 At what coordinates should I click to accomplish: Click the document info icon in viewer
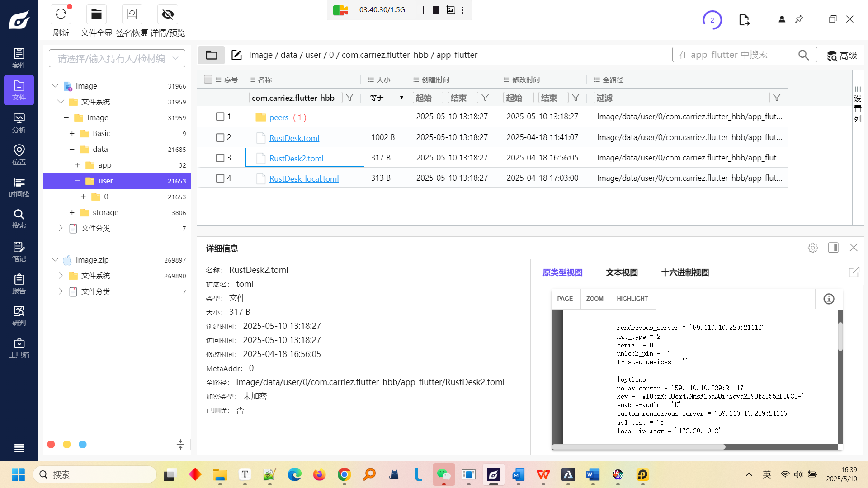tap(829, 299)
